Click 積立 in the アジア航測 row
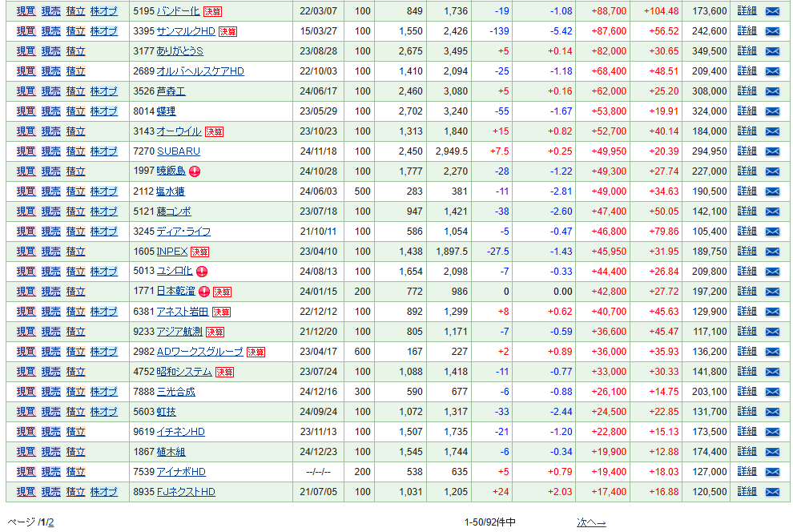This screenshot has width=793, height=532. [76, 331]
